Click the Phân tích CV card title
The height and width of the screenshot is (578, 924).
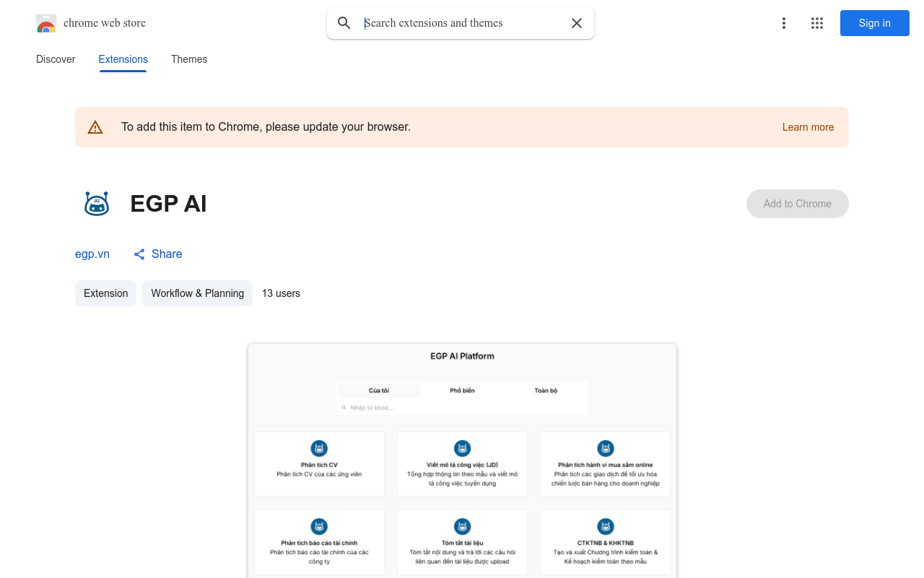point(319,465)
